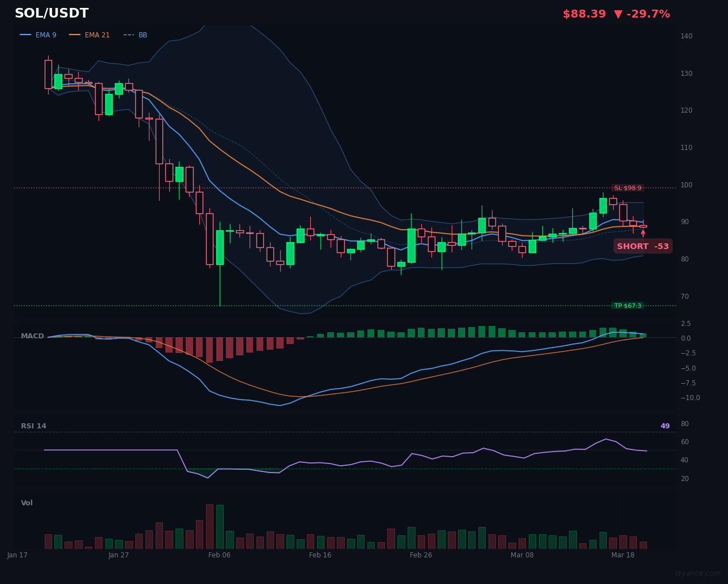
Task: Click the Mar 18 date axis label
Action: 623,555
